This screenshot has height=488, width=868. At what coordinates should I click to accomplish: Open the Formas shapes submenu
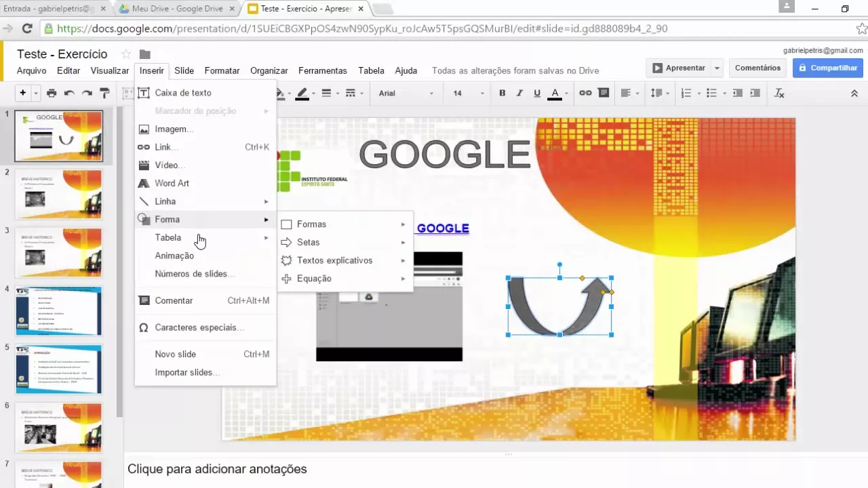click(345, 224)
